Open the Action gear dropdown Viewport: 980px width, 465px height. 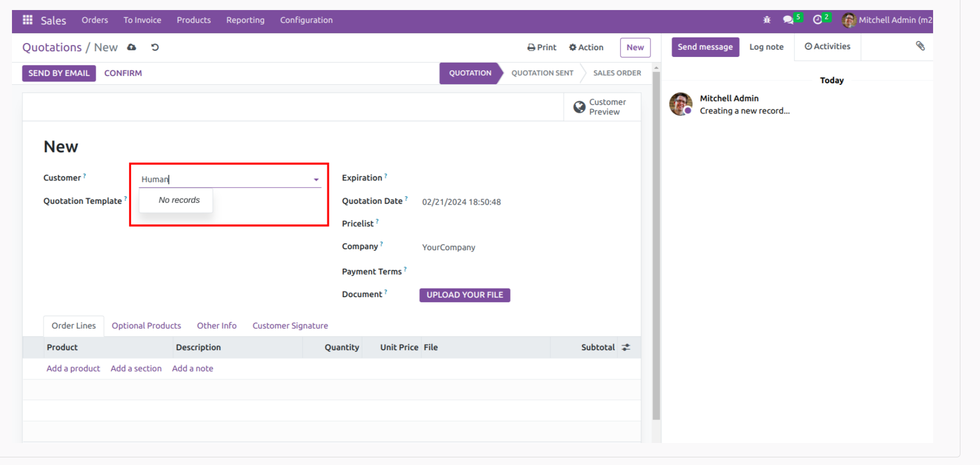pyautogui.click(x=586, y=47)
